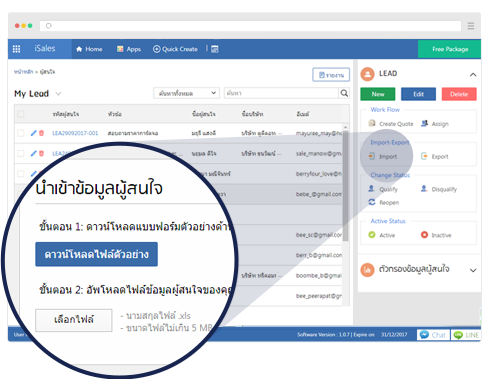Click the calendar icon in top navigation
Image resolution: width=488 pixels, height=379 pixels.
point(215,49)
